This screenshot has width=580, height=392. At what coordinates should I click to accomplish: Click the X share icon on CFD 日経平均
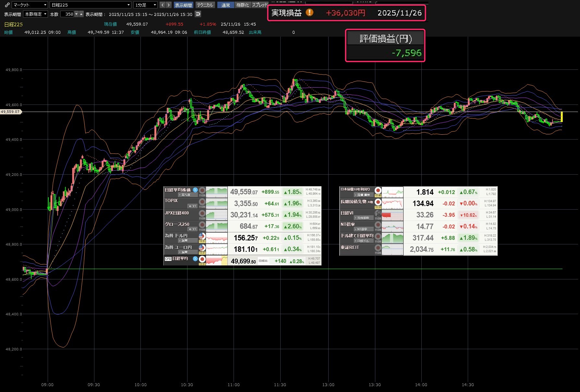coord(195,259)
